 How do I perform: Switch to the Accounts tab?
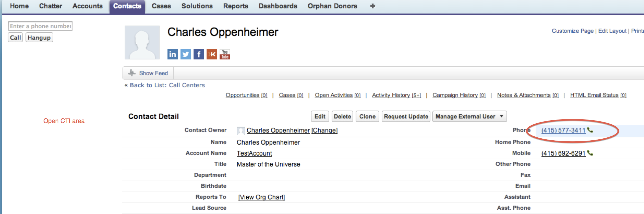[87, 6]
